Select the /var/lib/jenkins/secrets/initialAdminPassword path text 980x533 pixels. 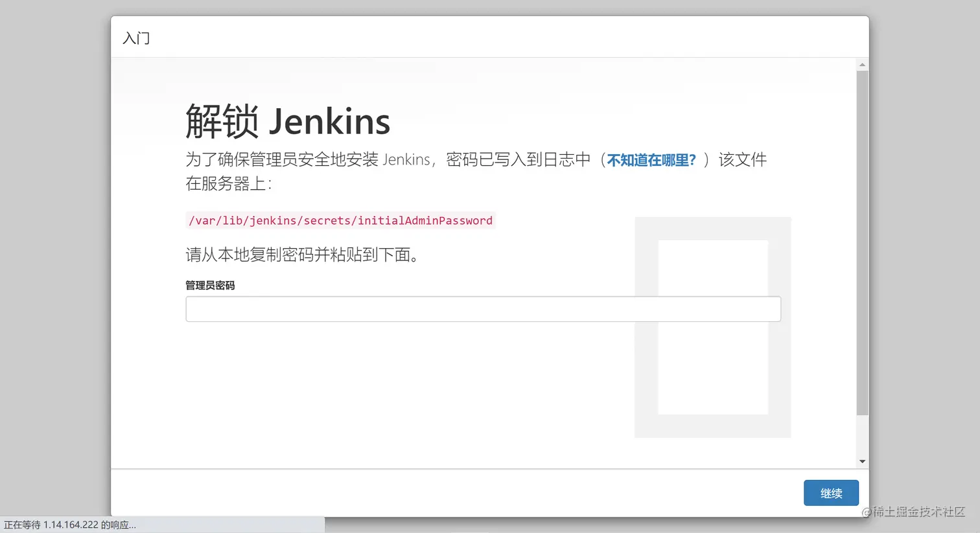pyautogui.click(x=340, y=220)
